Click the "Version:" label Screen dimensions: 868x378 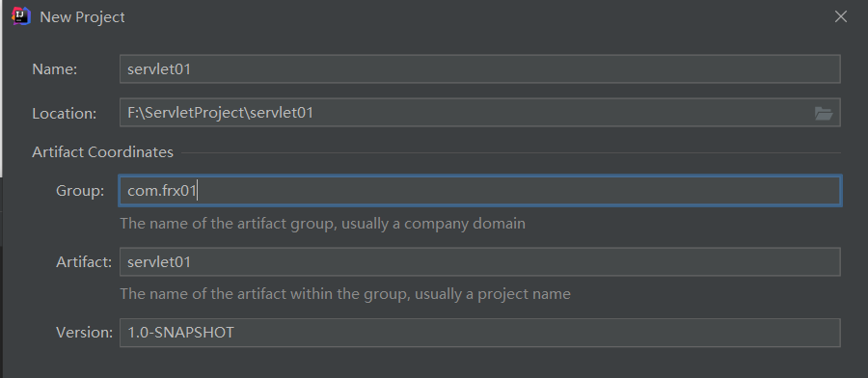(84, 333)
